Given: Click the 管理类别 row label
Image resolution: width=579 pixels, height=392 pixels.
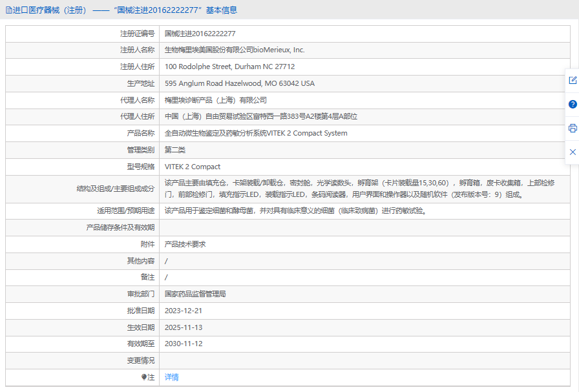Looking at the screenshot, I should pos(141,150).
